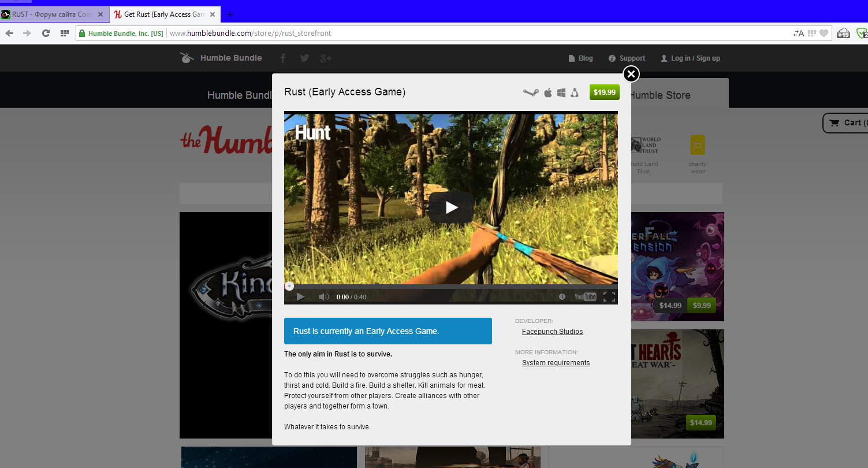Play the Rust trailer with the center play button

point(451,207)
